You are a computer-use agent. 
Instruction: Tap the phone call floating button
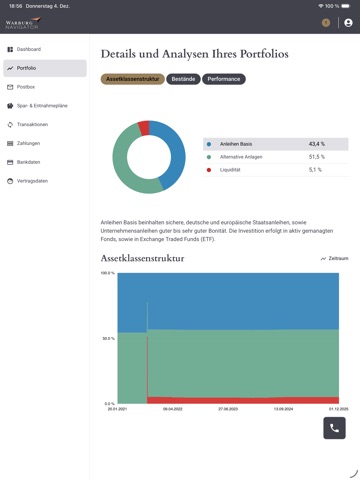pyautogui.click(x=334, y=428)
